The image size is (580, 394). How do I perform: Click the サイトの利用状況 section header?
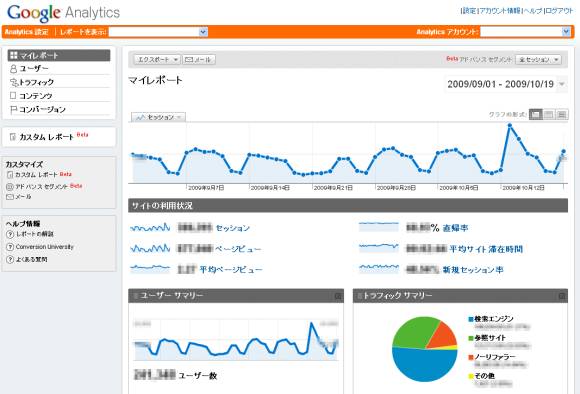pyautogui.click(x=348, y=206)
